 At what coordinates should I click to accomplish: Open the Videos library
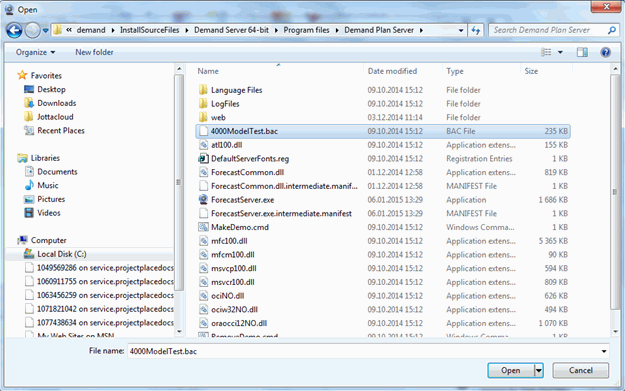(49, 213)
